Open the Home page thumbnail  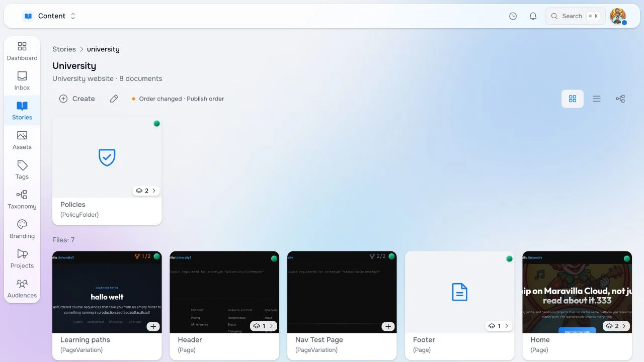[577, 292]
